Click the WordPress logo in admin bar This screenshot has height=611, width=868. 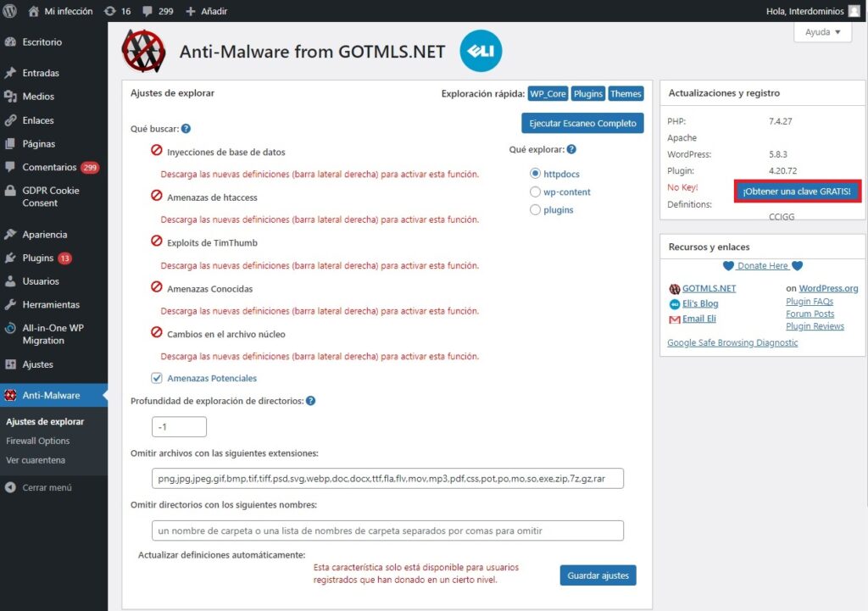[9, 11]
